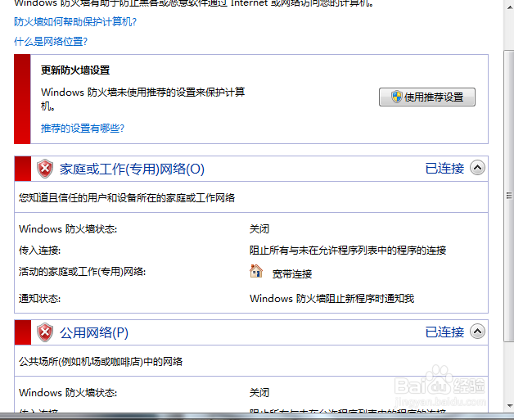This screenshot has height=420, width=514.
Task: Click red shield icon beside 家庭或工作(专用)网络
Action: point(45,169)
